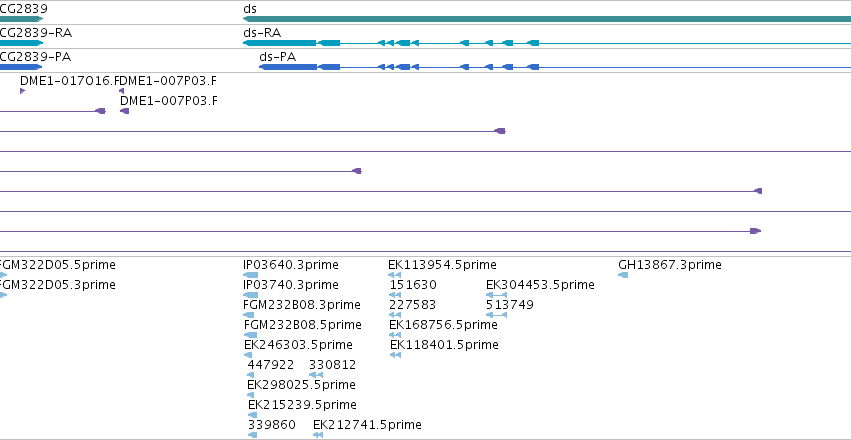Select the long teal ds gene bar
851x440 pixels.
547,19
